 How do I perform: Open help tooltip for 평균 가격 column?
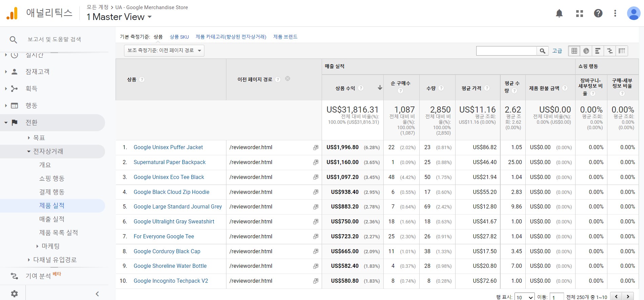click(x=487, y=88)
